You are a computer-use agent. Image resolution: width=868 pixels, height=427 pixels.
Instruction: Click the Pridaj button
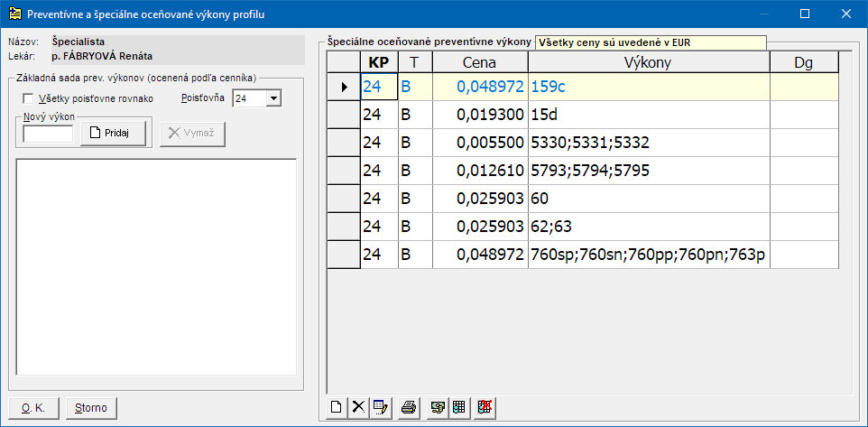(x=113, y=134)
